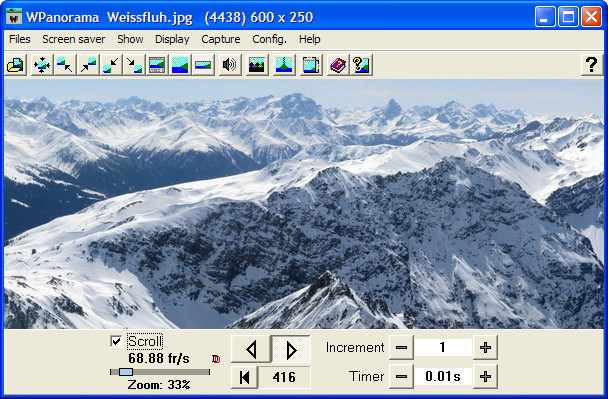
Task: Move window to the top-right corner icon
Action: [88, 65]
